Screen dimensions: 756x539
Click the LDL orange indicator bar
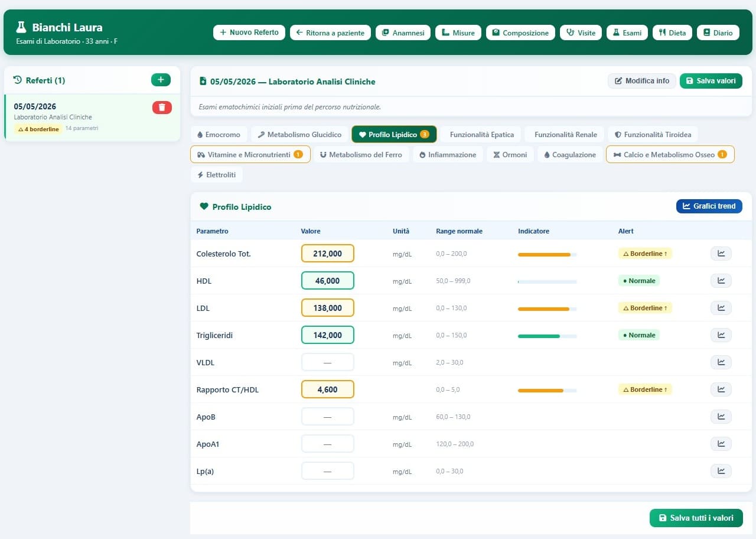coord(547,309)
